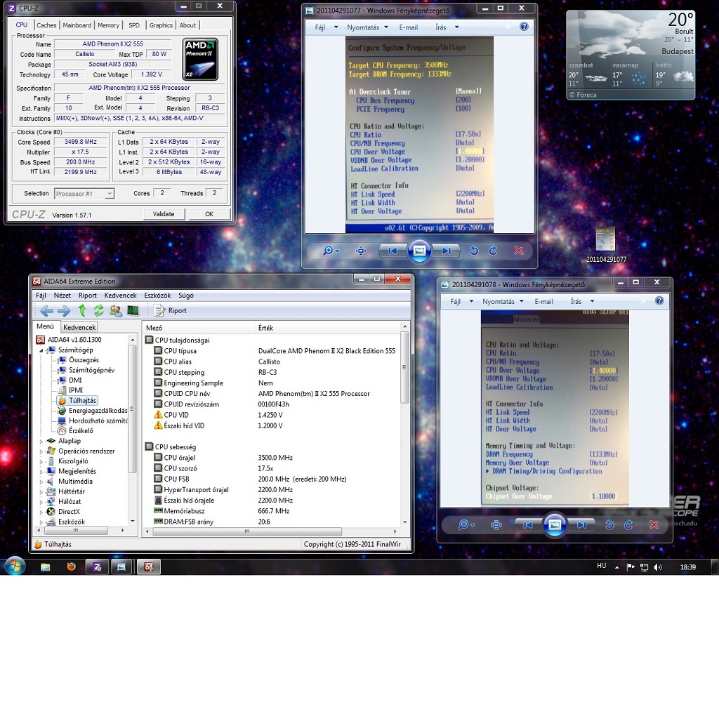Click AIDA64 green monitor toolbar icon
Image resolution: width=719 pixels, height=728 pixels.
point(133,310)
